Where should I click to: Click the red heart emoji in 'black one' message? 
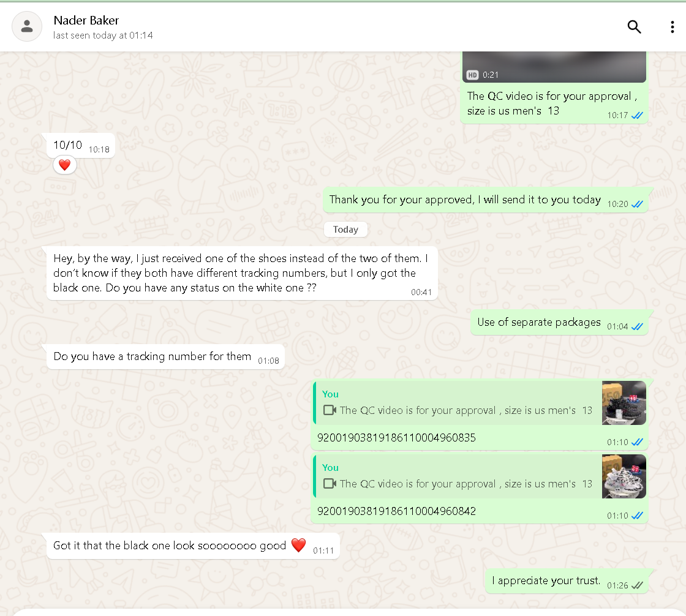coord(298,546)
